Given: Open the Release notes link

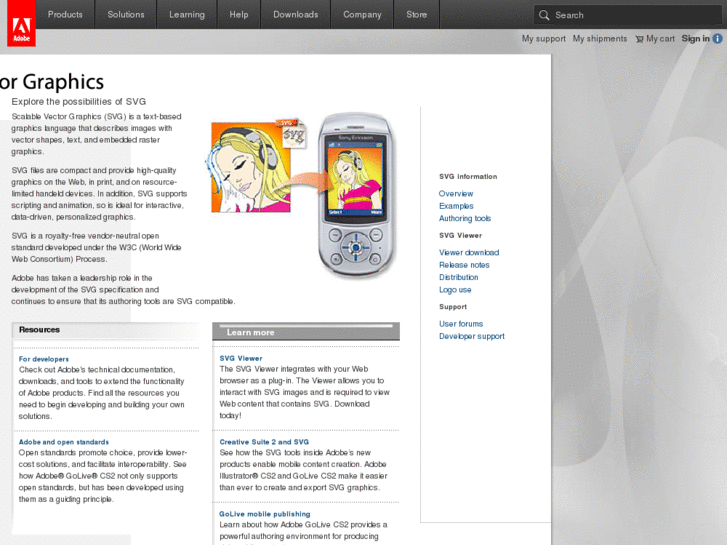Looking at the screenshot, I should coord(464,265).
